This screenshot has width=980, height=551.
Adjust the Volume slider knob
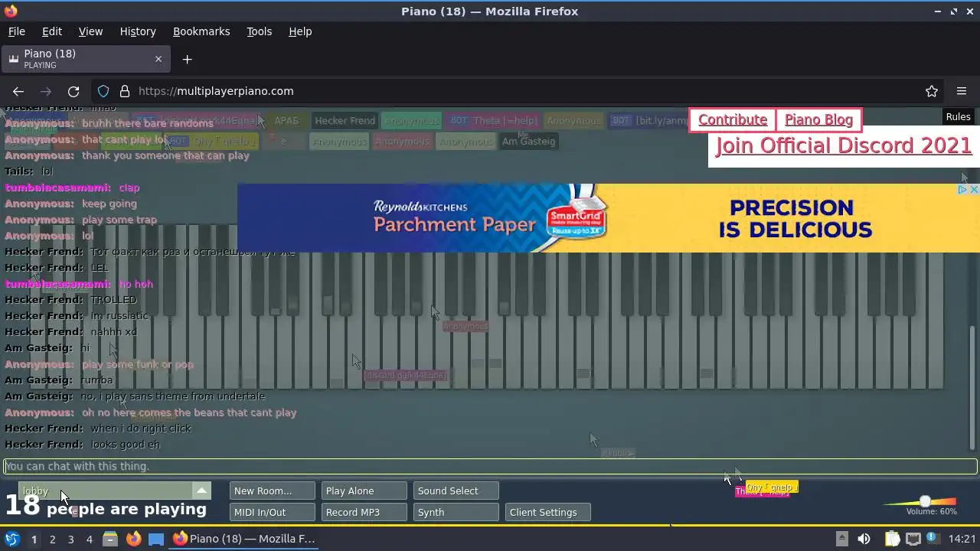tap(925, 501)
